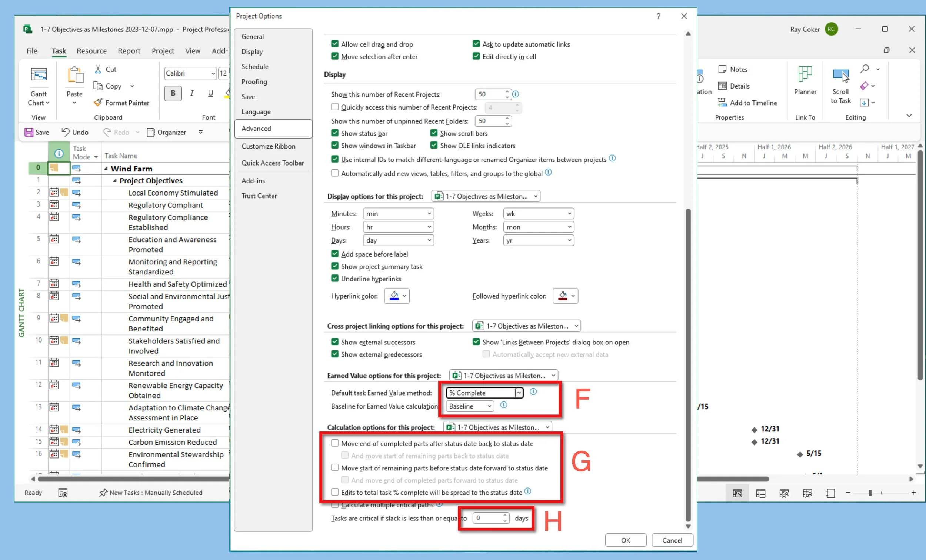Screen dimensions: 926x560
Task: Open the File menu in Project window
Action: [32, 51]
